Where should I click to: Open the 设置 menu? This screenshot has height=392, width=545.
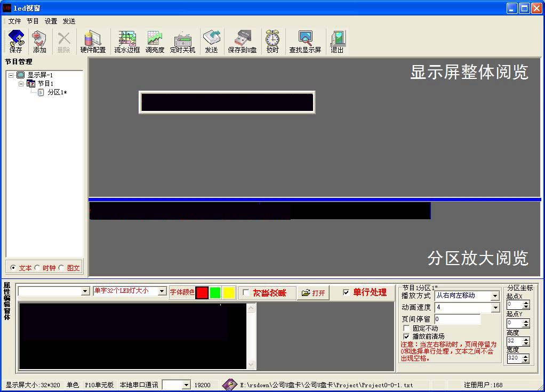pos(51,21)
